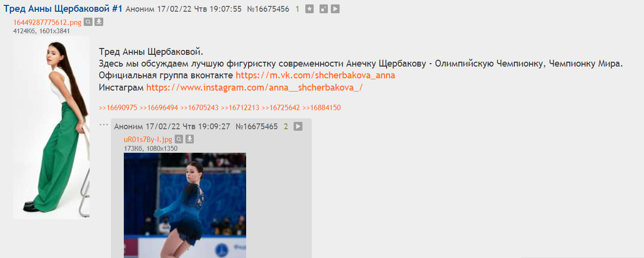
Task: Download image 16449287775612.png
Action: [x=98, y=22]
